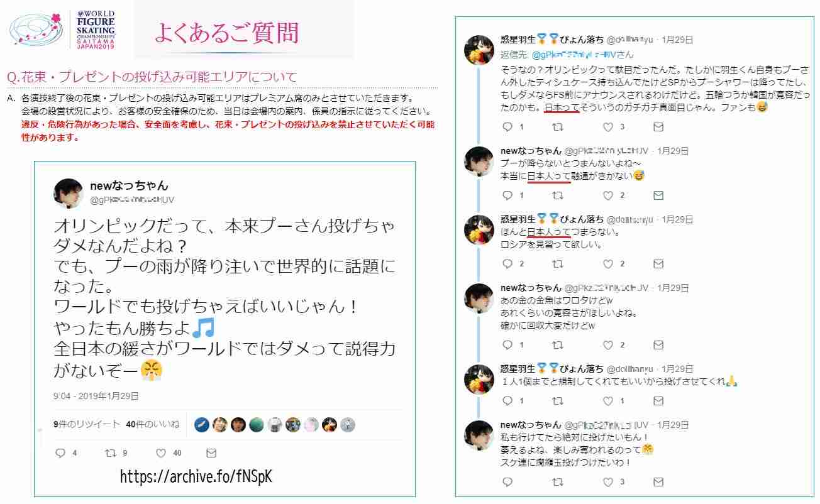Image resolution: width=820 pixels, height=504 pixels.
Task: Click the retweet icon on the fourth reply
Action: pos(558,345)
